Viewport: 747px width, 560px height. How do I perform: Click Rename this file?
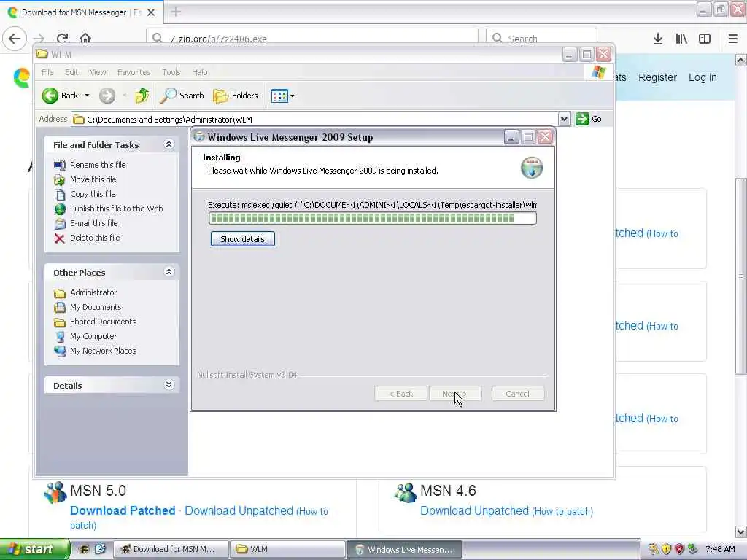point(98,165)
